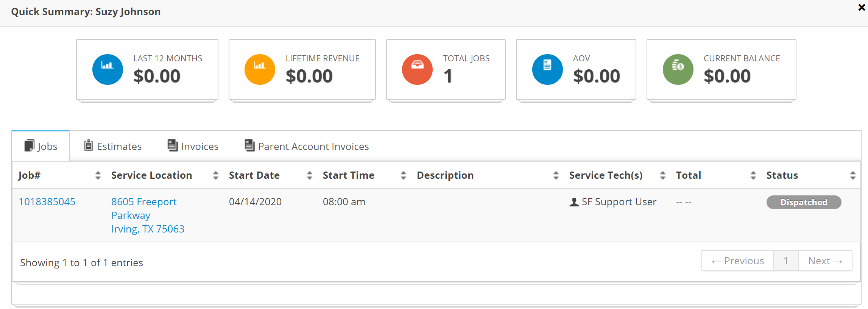Click the Last 12 Months chart icon

pos(108,70)
